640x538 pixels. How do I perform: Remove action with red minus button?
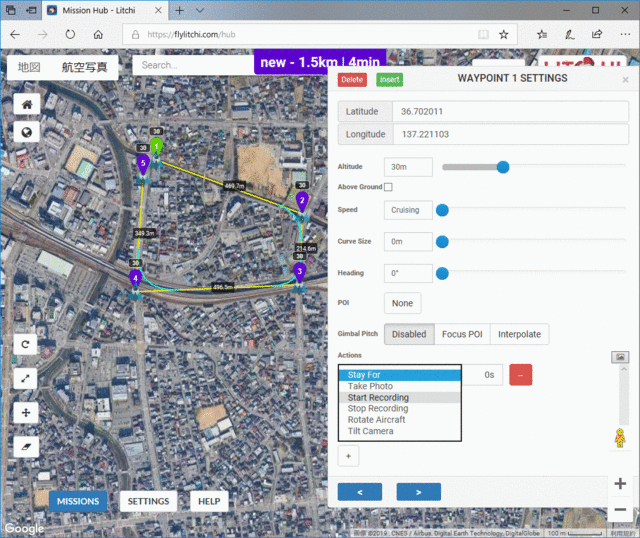[520, 375]
